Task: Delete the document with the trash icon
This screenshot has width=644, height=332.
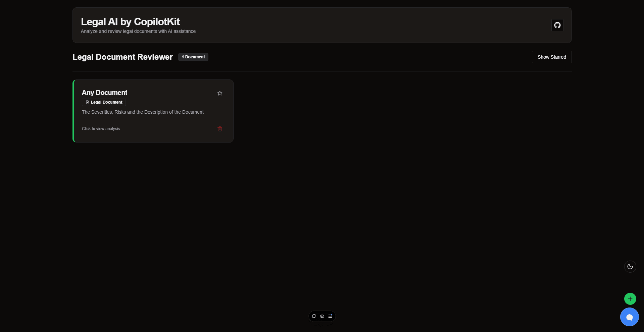Action: point(220,129)
